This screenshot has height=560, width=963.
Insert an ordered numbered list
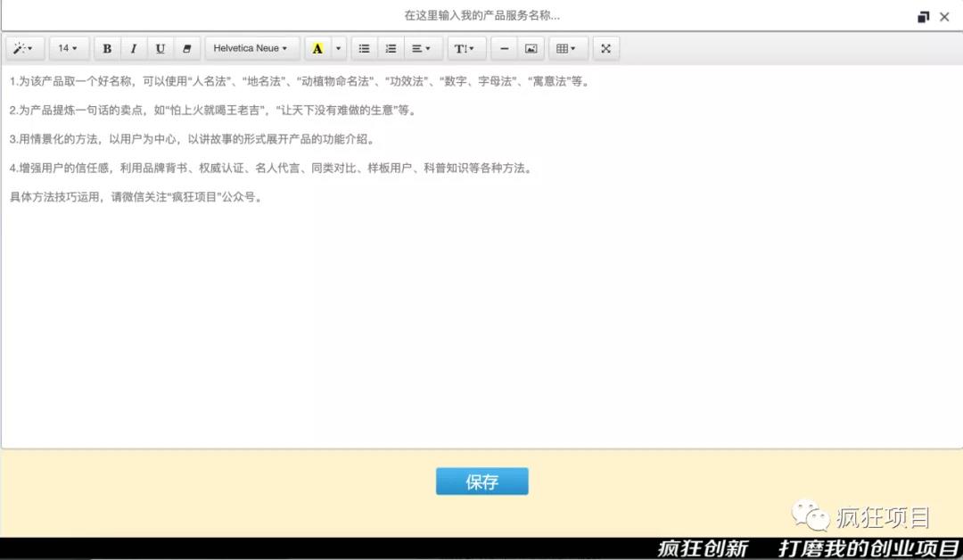coord(391,48)
